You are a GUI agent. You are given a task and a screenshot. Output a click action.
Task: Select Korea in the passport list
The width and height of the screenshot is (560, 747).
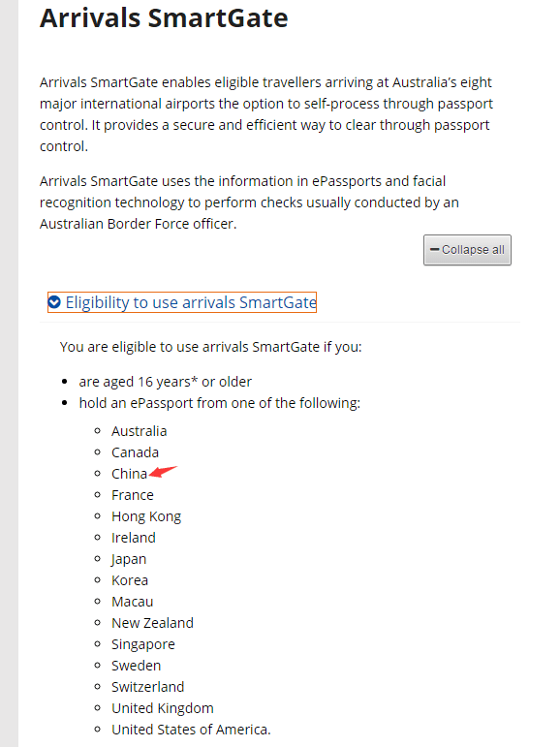click(130, 580)
